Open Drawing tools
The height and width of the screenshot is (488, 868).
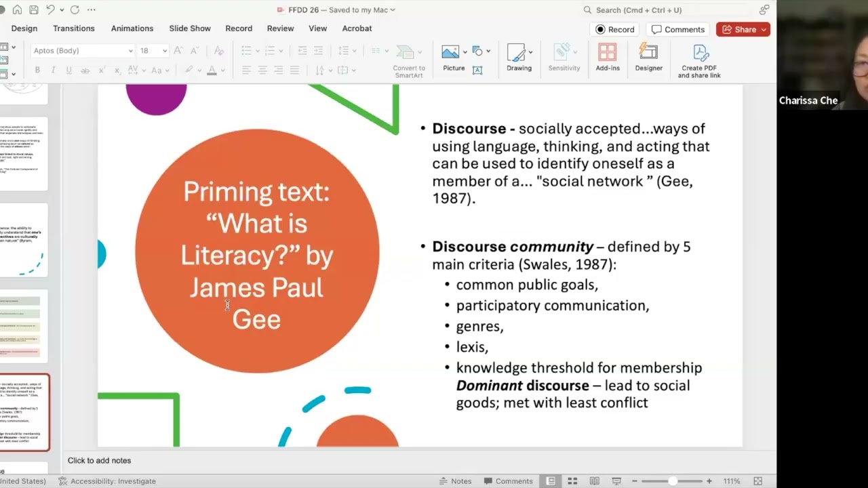519,58
